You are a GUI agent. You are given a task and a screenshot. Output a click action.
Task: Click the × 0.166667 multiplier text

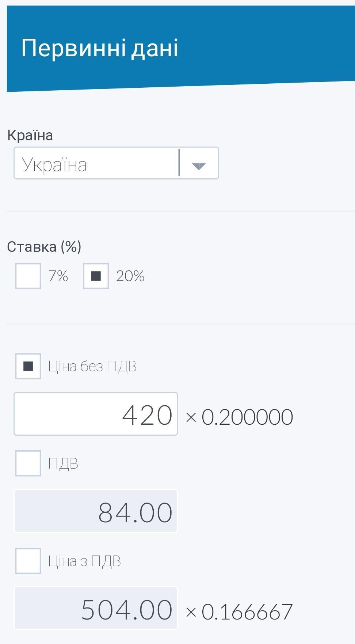(239, 611)
